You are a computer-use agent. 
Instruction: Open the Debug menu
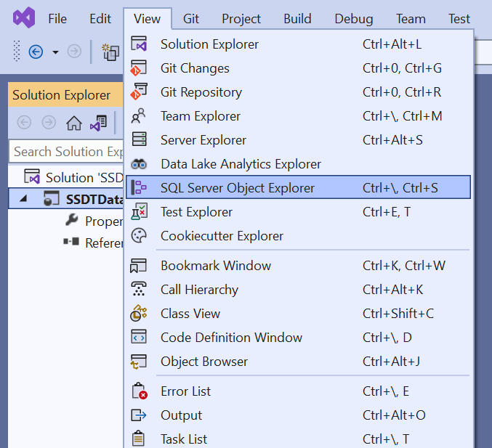coord(354,19)
